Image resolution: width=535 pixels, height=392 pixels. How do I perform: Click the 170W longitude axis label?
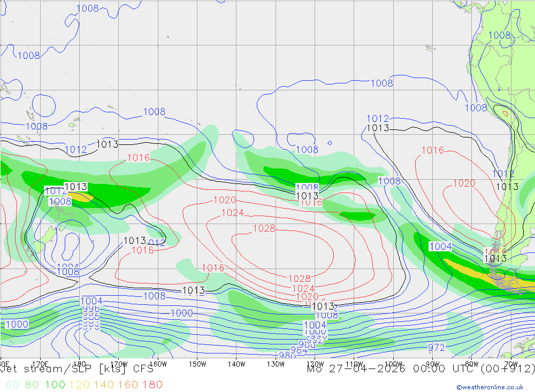[x=119, y=364]
